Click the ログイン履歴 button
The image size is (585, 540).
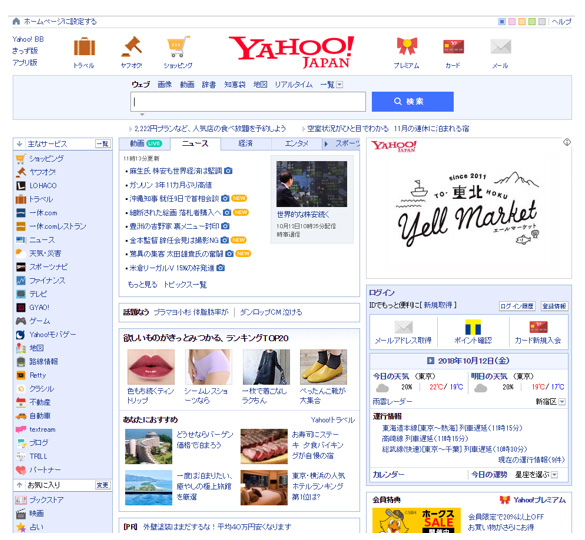(x=517, y=306)
